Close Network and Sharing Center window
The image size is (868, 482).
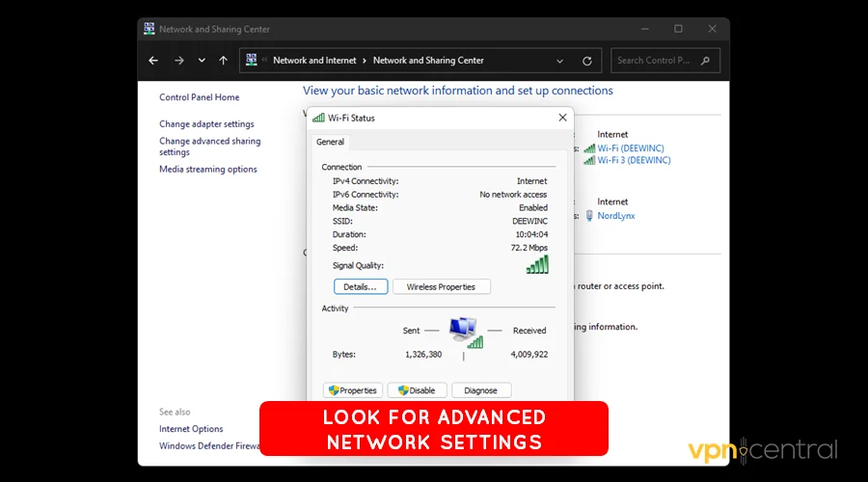tap(713, 29)
